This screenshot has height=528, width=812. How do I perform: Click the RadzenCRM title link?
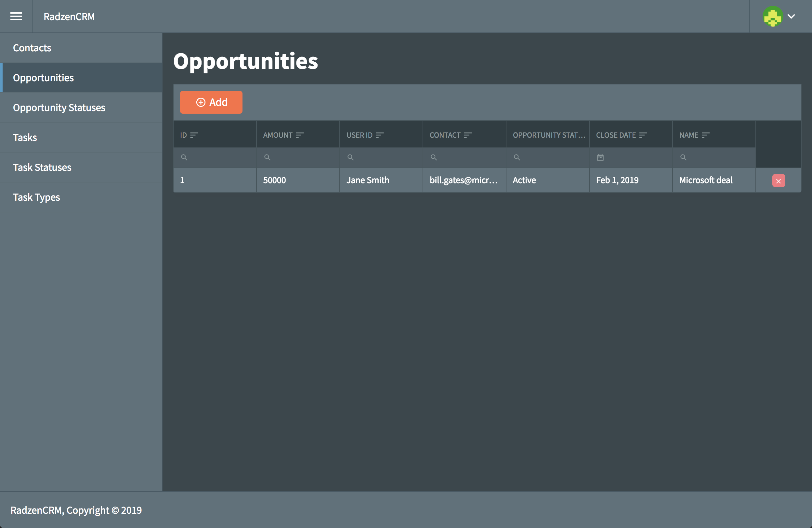click(x=69, y=16)
